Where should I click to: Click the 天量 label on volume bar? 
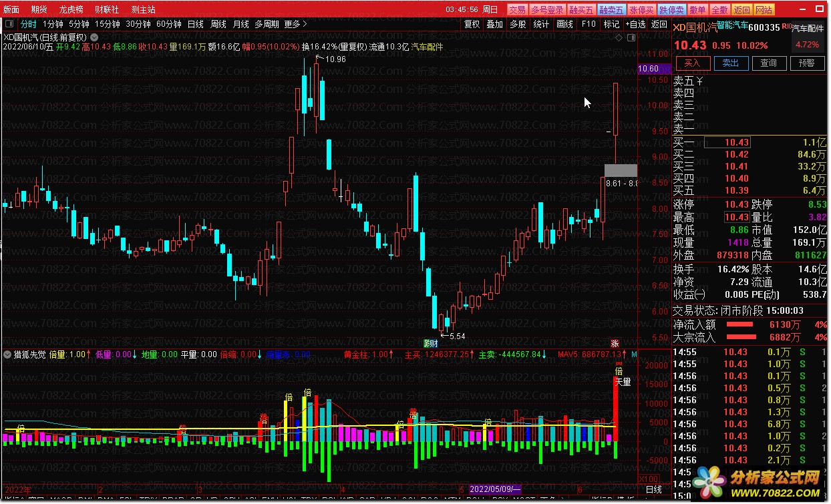pos(623,383)
